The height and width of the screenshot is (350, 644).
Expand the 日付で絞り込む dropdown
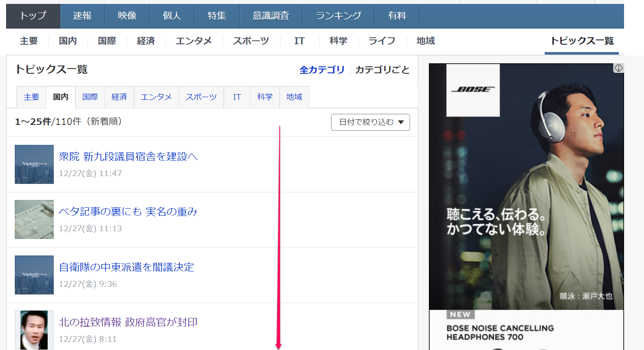pos(370,122)
